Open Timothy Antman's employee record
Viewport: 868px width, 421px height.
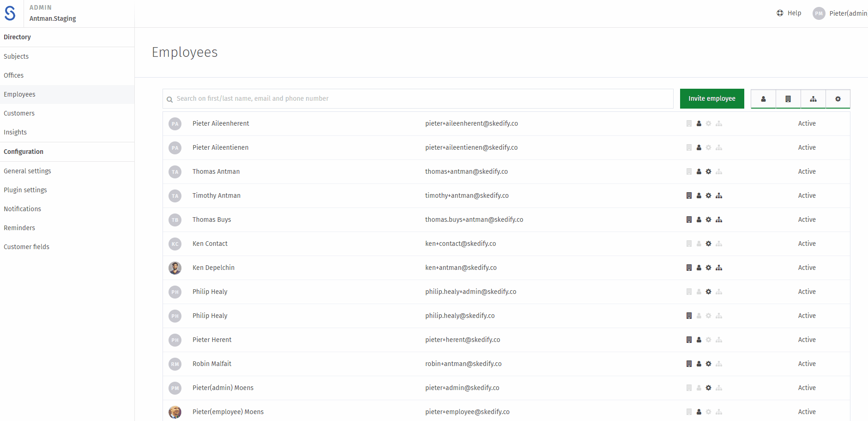click(x=217, y=195)
